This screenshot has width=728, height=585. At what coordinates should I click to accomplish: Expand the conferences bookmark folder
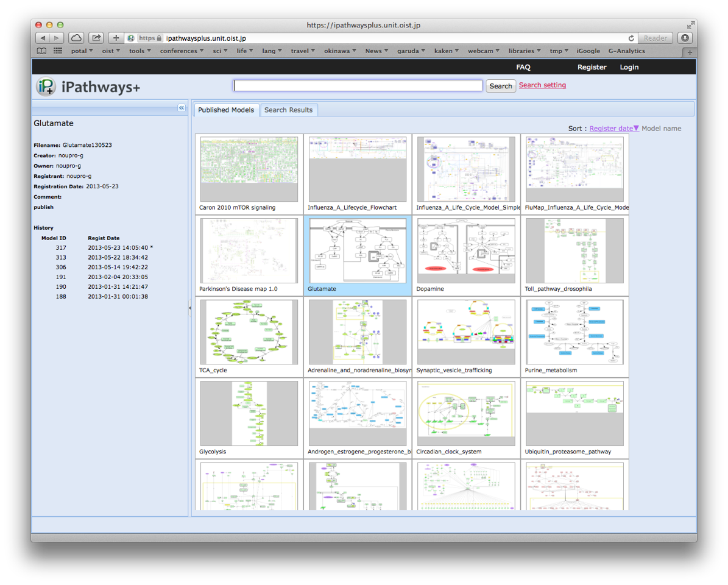182,51
